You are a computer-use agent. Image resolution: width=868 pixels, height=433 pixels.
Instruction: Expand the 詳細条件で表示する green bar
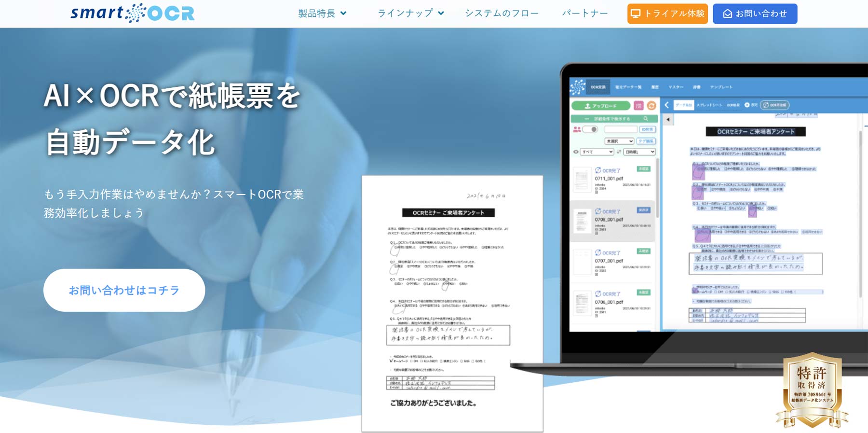pyautogui.click(x=614, y=119)
